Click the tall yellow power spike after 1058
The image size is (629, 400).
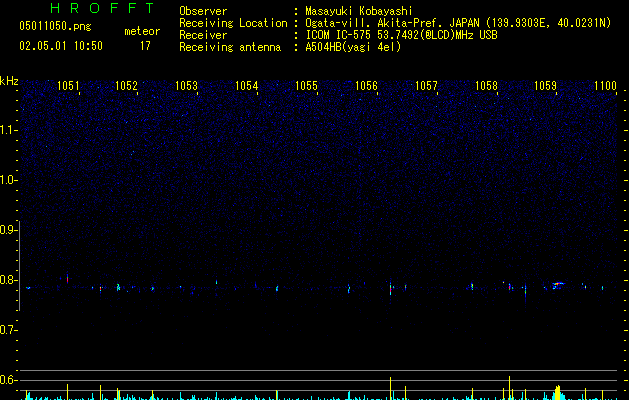point(509,388)
